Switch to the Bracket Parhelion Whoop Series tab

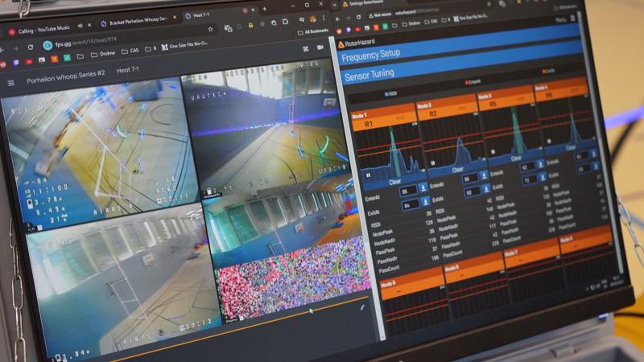click(137, 21)
